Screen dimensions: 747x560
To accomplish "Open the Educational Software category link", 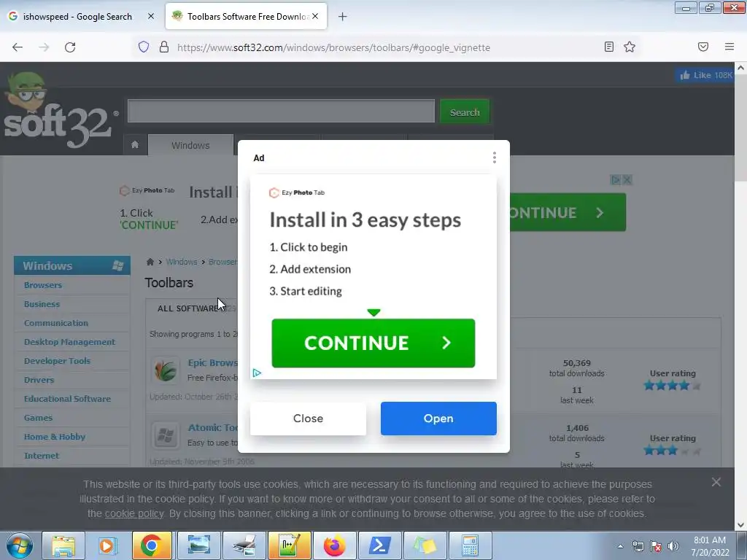I will (67, 399).
